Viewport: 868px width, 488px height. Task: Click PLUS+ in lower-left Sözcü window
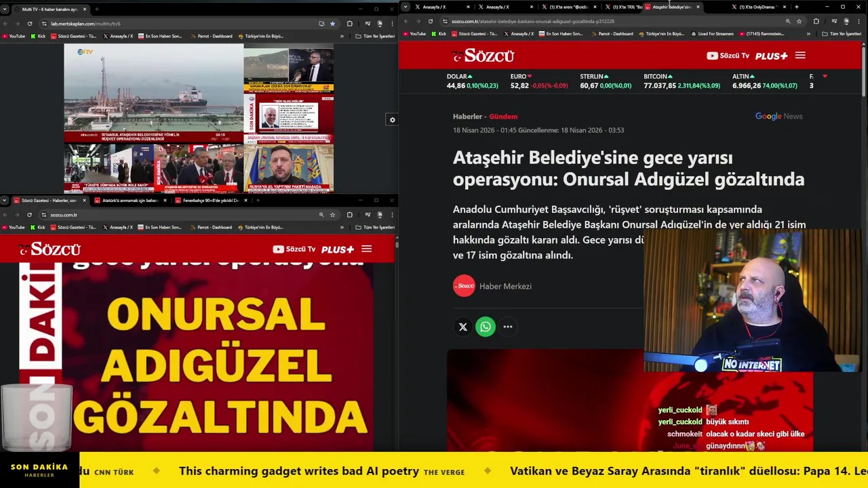coord(338,249)
